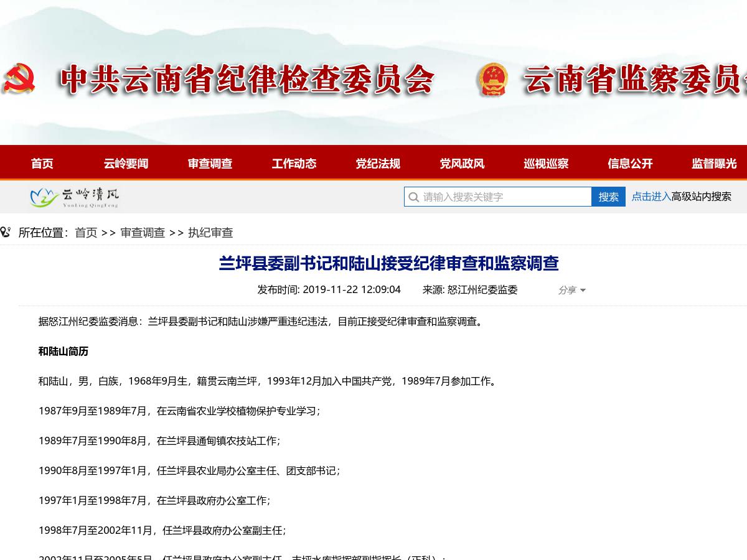Click 首页 in the breadcrumb path
The height and width of the screenshot is (560, 747).
coord(86,233)
